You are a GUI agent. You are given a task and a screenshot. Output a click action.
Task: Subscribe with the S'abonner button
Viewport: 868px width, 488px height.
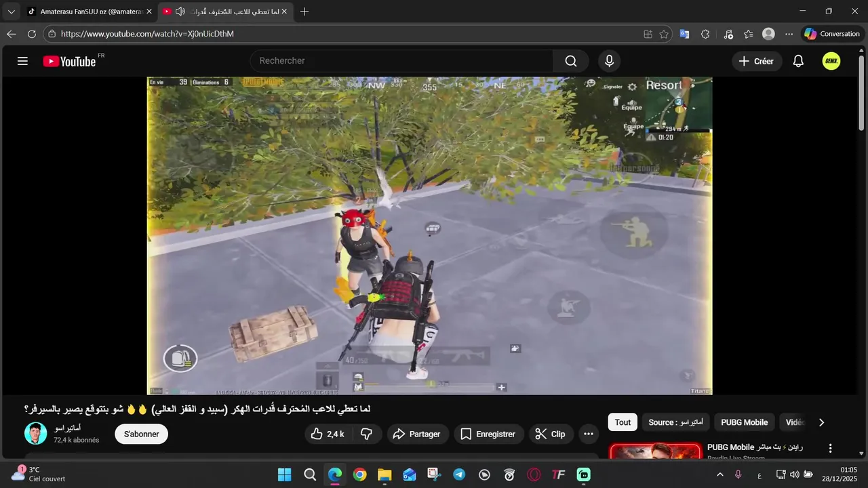[141, 434]
